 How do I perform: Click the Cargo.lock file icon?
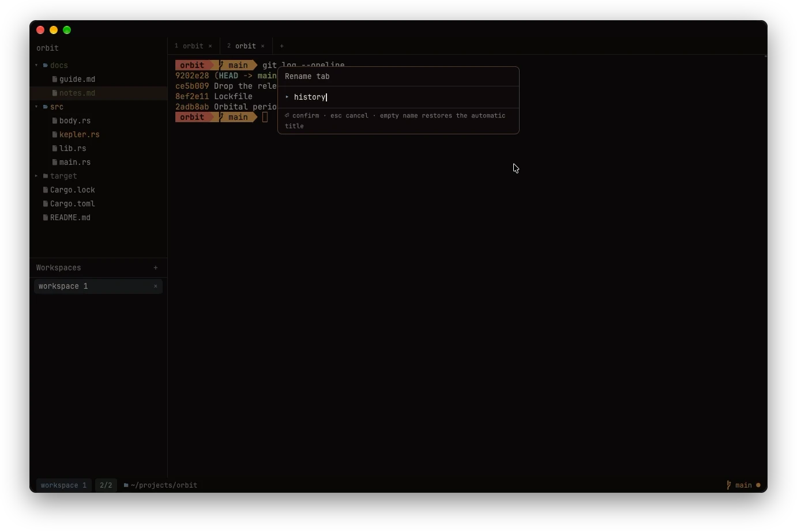(x=46, y=190)
